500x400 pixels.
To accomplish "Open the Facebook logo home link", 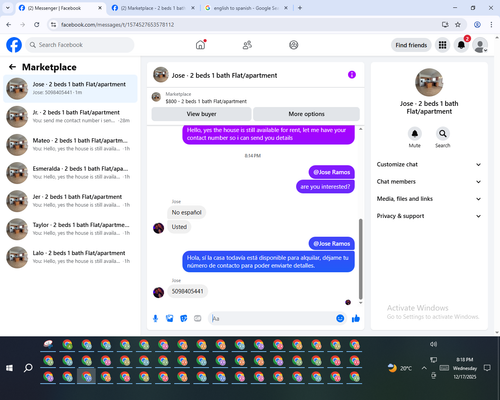I will pos(14,45).
